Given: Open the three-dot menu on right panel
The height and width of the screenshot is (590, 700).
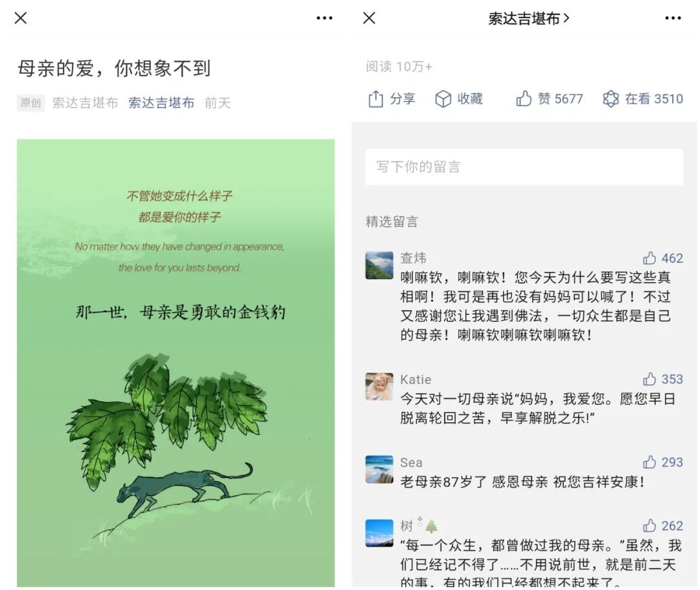Looking at the screenshot, I should point(673,18).
